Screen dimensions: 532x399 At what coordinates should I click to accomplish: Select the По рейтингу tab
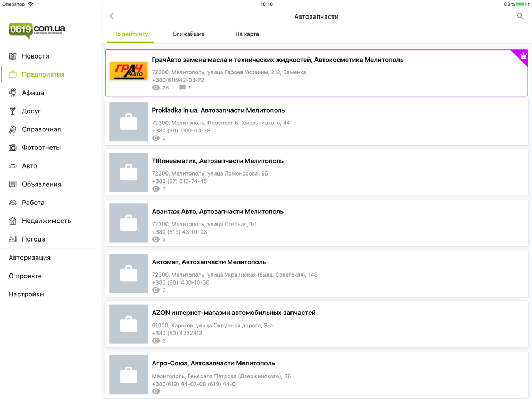pyautogui.click(x=131, y=34)
